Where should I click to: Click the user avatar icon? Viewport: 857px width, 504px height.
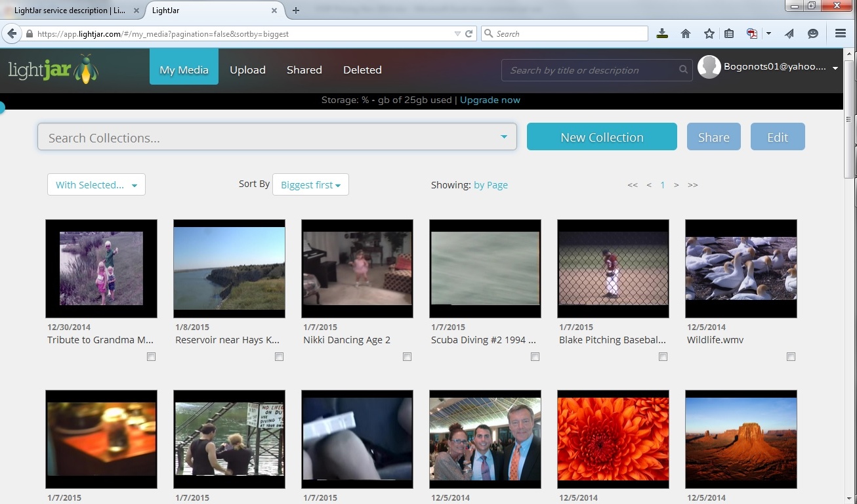709,67
